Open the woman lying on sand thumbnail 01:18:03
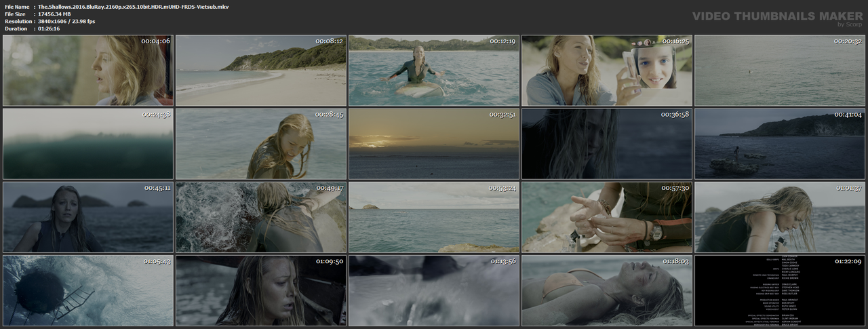Viewport: 868px width, 329px height. [607, 290]
